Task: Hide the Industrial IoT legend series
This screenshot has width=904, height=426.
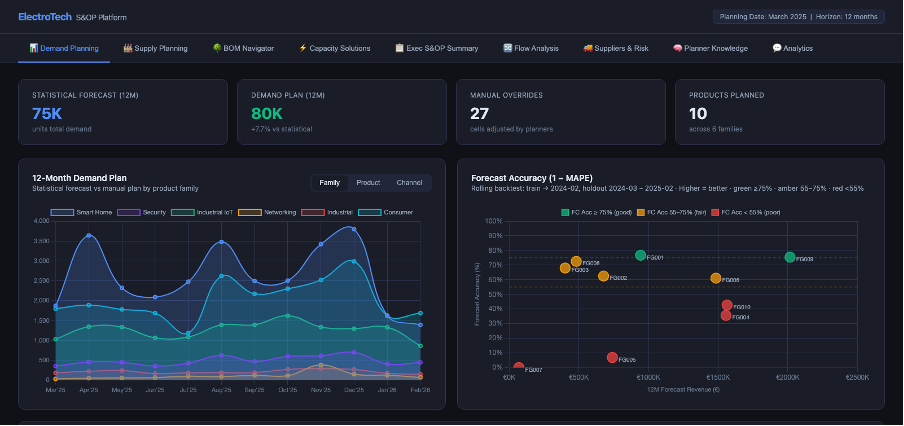Action: [202, 212]
